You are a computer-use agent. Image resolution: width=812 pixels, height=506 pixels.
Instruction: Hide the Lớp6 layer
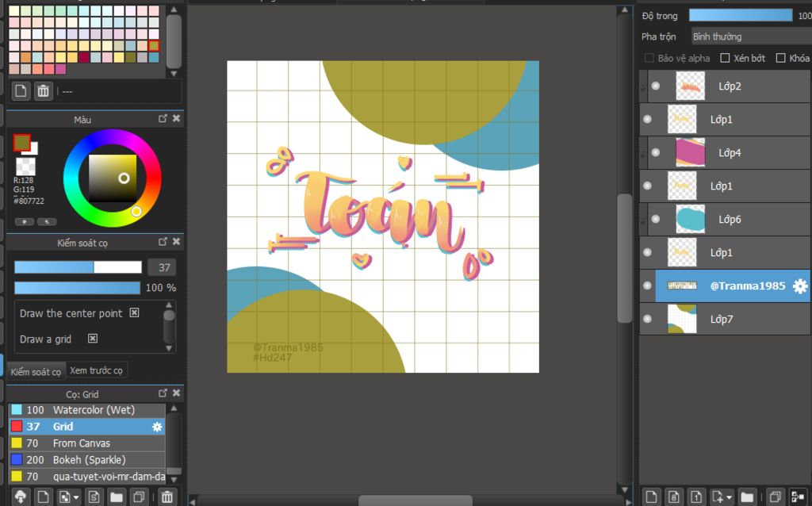pyautogui.click(x=656, y=219)
